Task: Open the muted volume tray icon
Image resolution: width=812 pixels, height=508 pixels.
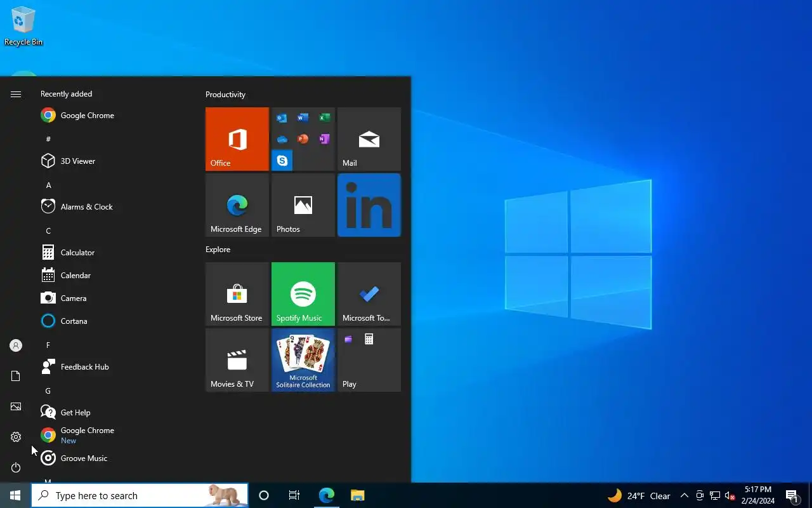Action: click(730, 495)
